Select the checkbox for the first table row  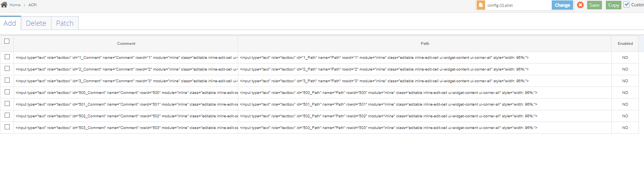[7, 57]
